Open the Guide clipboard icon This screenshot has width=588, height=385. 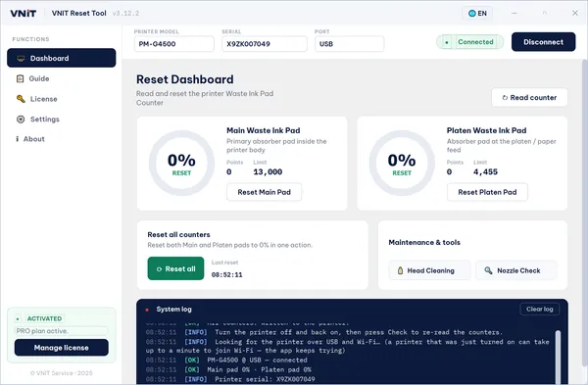[20, 78]
